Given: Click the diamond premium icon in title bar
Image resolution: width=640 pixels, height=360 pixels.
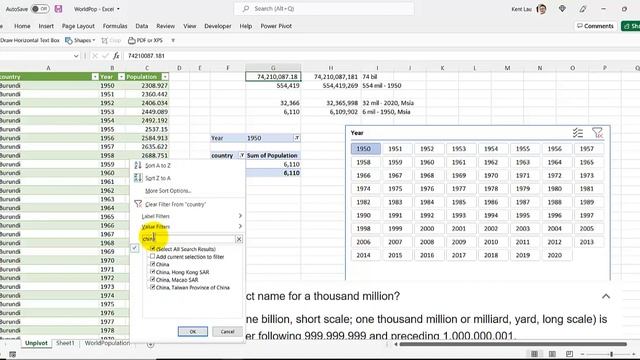Looking at the screenshot, I should pyautogui.click(x=562, y=9).
